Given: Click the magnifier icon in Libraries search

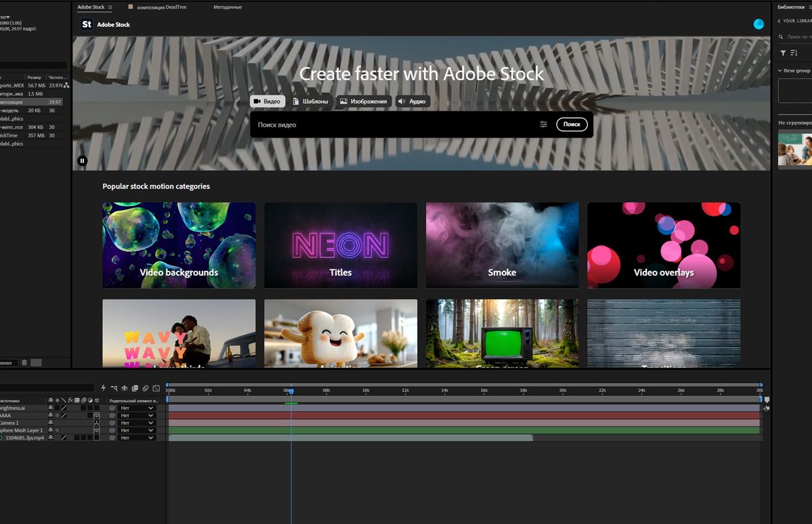Looking at the screenshot, I should 781,37.
